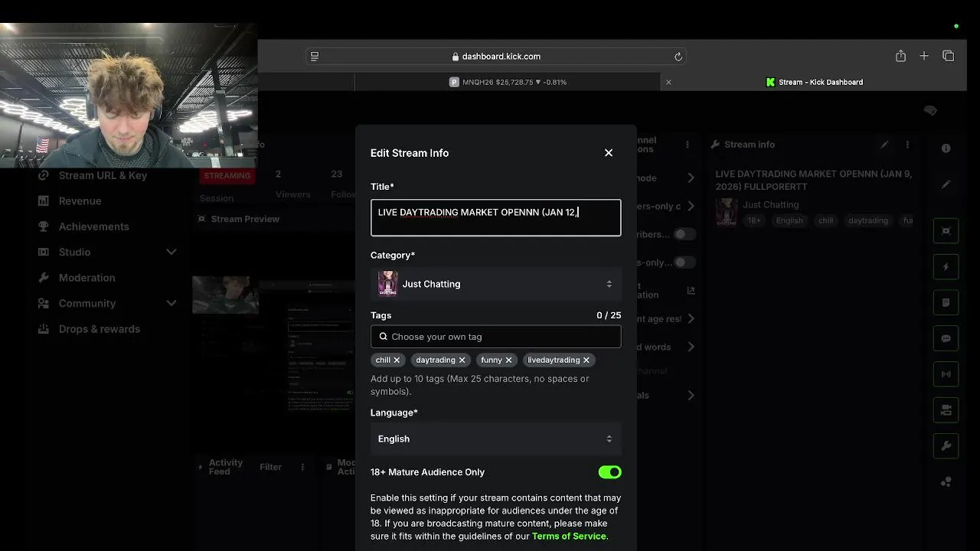
Task: Remove the 'funny' tag
Action: click(x=508, y=360)
